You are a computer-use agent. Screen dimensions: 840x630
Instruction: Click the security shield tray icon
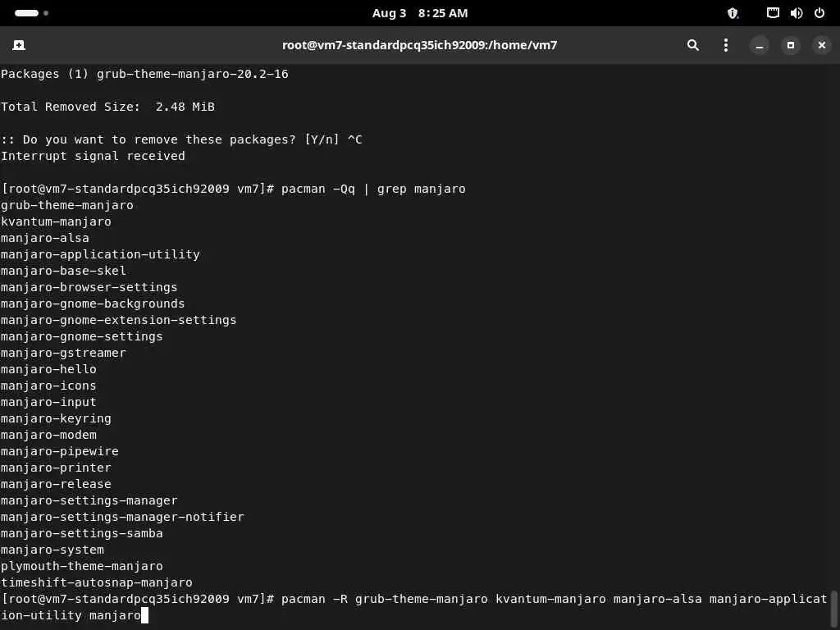(733, 13)
